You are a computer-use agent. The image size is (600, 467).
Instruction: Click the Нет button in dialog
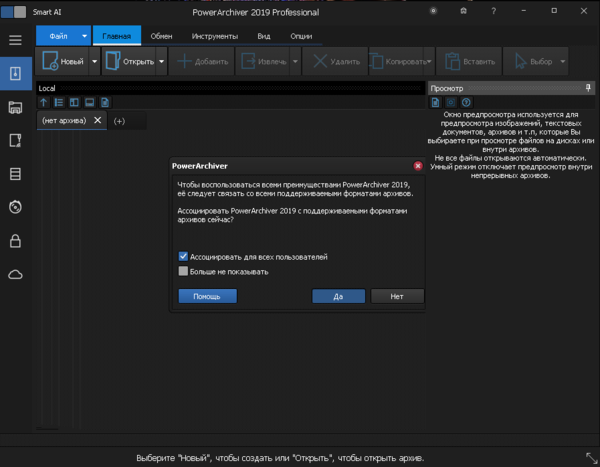[397, 296]
